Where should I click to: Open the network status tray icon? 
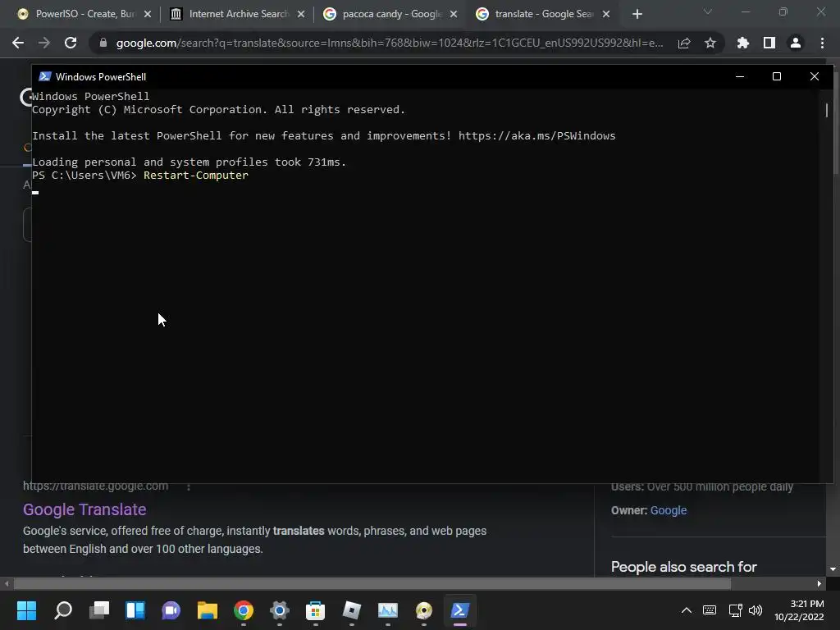(735, 610)
